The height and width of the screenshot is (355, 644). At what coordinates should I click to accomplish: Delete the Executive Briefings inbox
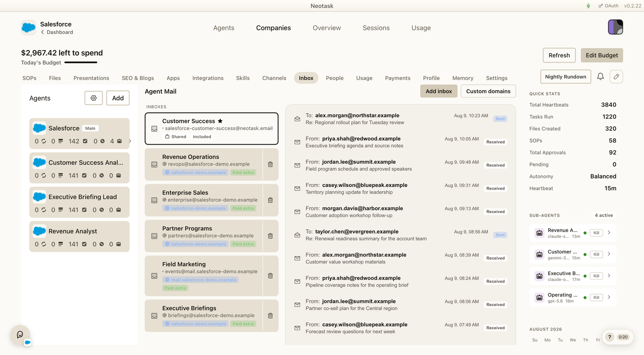coord(270,316)
